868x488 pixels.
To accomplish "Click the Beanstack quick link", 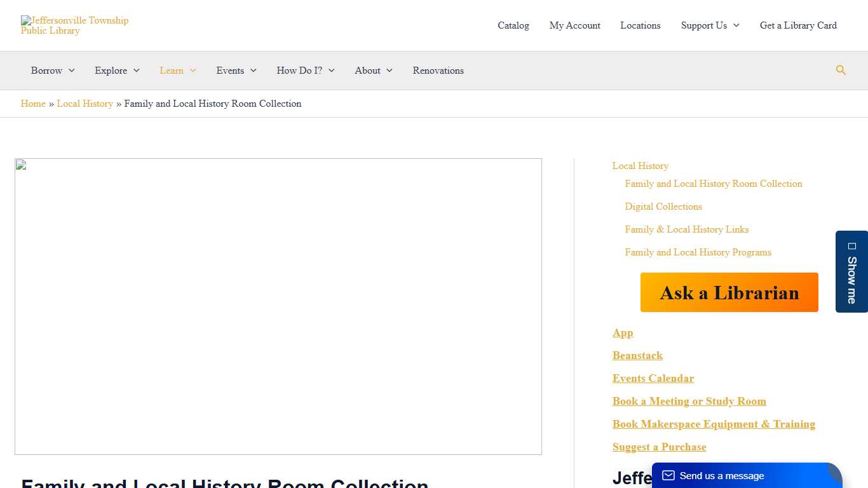I will tap(637, 355).
